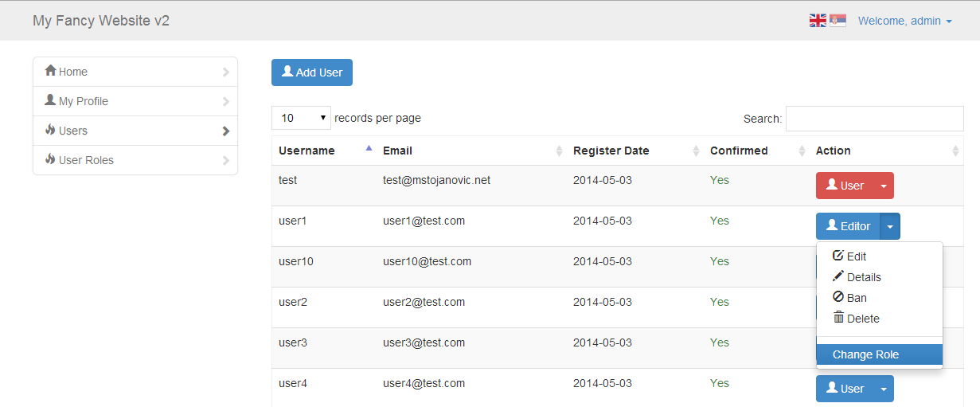The image size is (980, 407).
Task: Click the Add User button
Action: (312, 72)
